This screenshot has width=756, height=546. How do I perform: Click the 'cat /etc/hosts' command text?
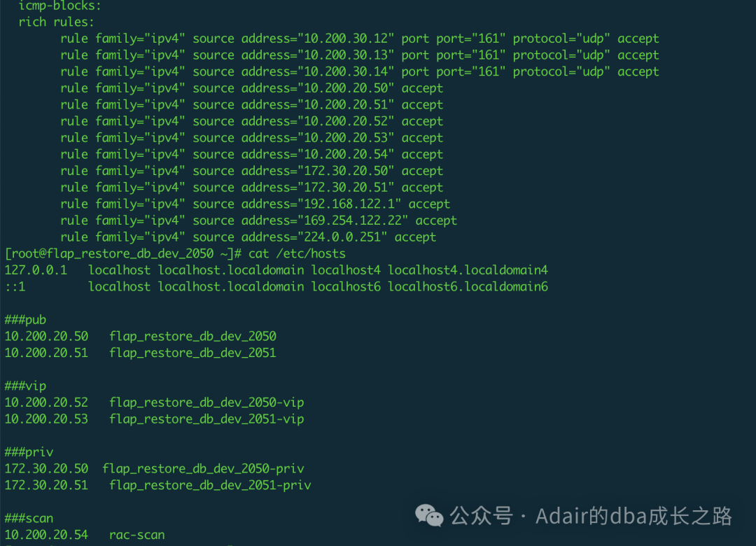tap(297, 253)
